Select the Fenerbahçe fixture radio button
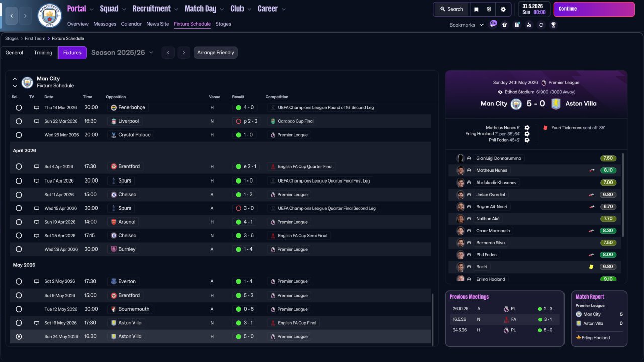This screenshot has height=362, width=644. tap(19, 108)
